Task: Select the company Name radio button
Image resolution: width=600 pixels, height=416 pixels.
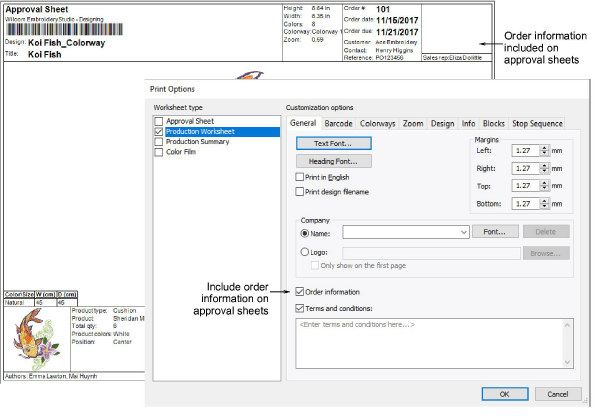Action: click(303, 231)
